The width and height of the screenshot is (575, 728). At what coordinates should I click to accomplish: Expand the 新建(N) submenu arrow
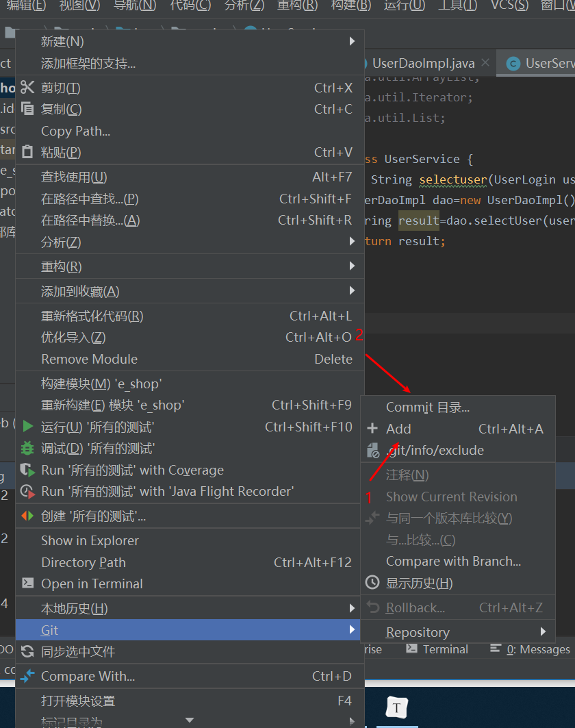353,41
